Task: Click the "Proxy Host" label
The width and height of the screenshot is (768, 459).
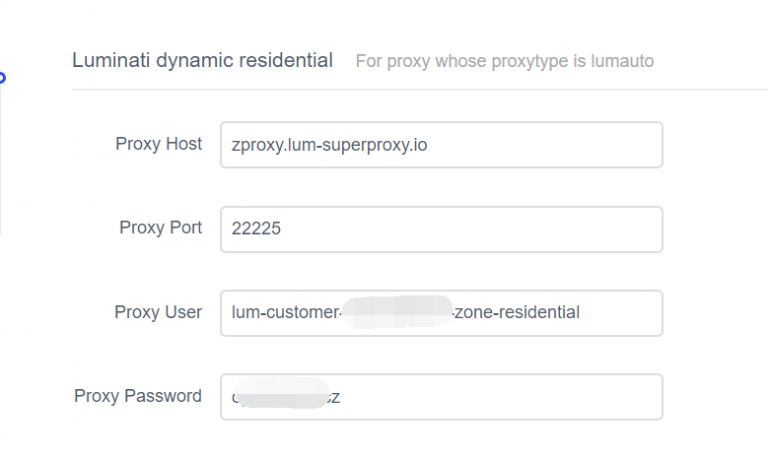Action: tap(158, 144)
